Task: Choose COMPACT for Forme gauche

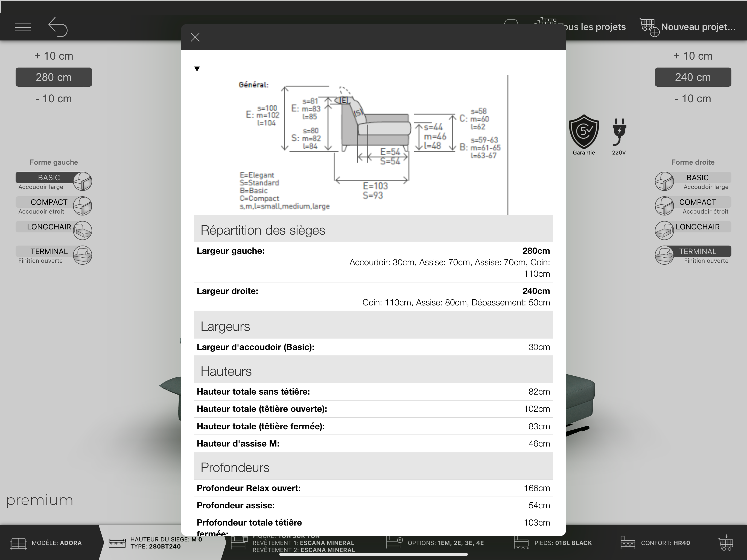Action: (x=49, y=202)
